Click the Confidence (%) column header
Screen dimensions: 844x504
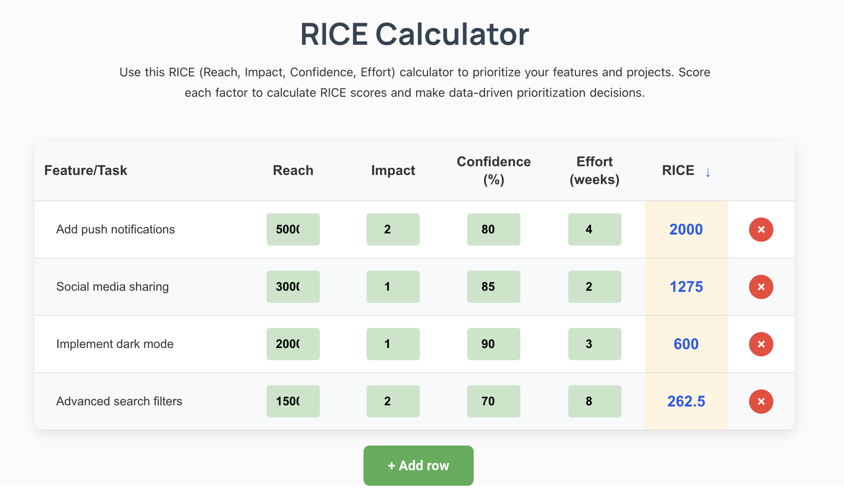click(493, 170)
